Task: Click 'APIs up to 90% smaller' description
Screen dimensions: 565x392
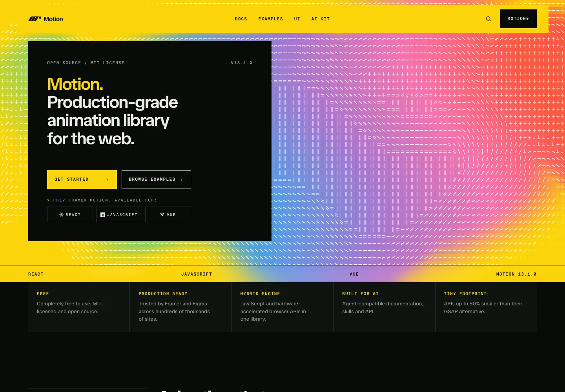Action: click(x=483, y=308)
